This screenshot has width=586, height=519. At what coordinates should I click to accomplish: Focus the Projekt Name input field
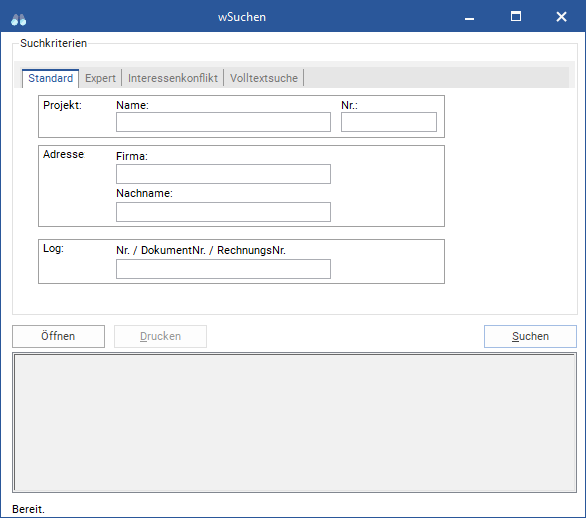coord(223,122)
